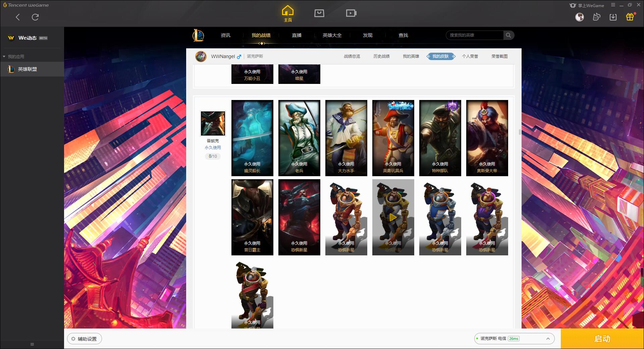The height and width of the screenshot is (349, 644).
Task: Open the 资讯 tab
Action: (225, 35)
